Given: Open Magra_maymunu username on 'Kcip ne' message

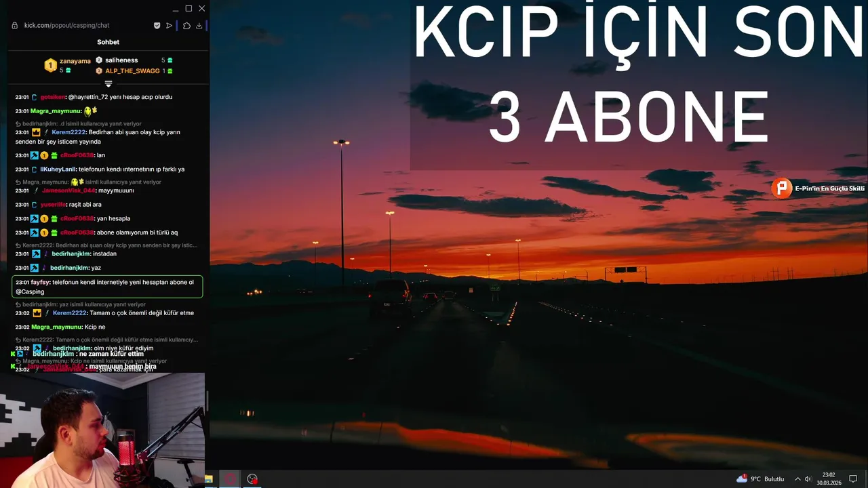Looking at the screenshot, I should pyautogui.click(x=56, y=327).
